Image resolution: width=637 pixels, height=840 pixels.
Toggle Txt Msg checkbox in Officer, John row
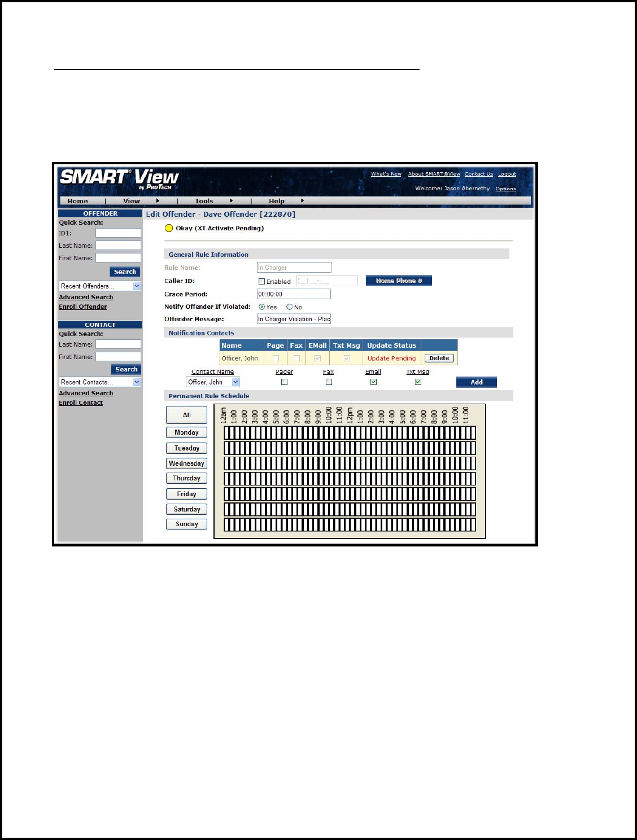coord(347,358)
